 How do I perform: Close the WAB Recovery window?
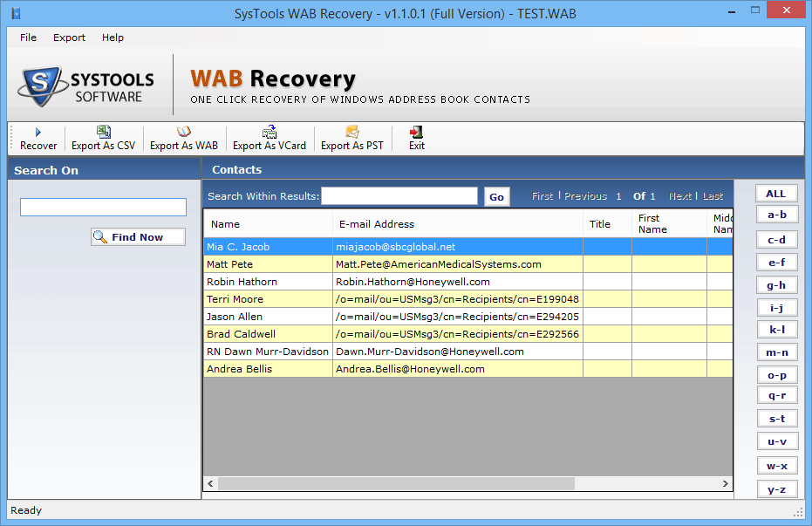787,10
